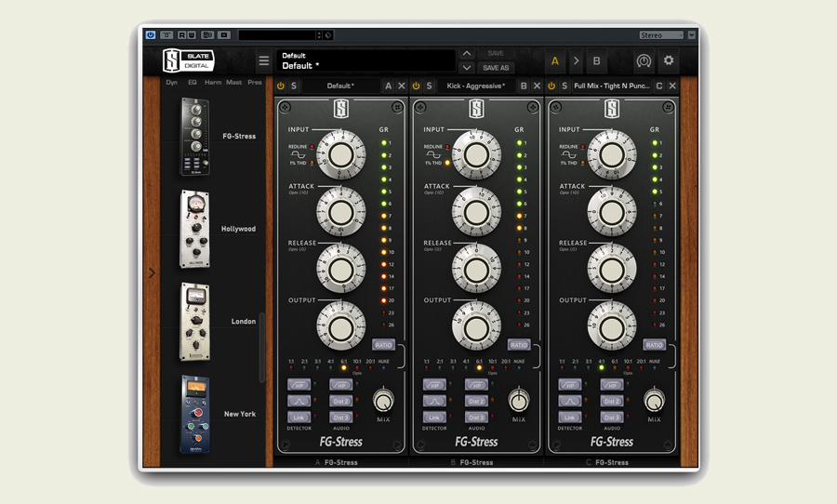Open Kick - Aggressive preset dropdown

click(x=476, y=86)
